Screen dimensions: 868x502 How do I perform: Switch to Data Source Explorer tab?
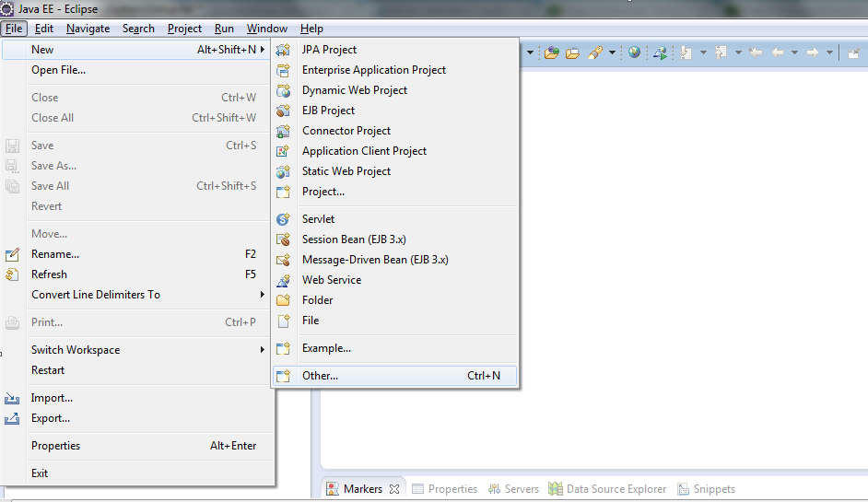point(607,489)
